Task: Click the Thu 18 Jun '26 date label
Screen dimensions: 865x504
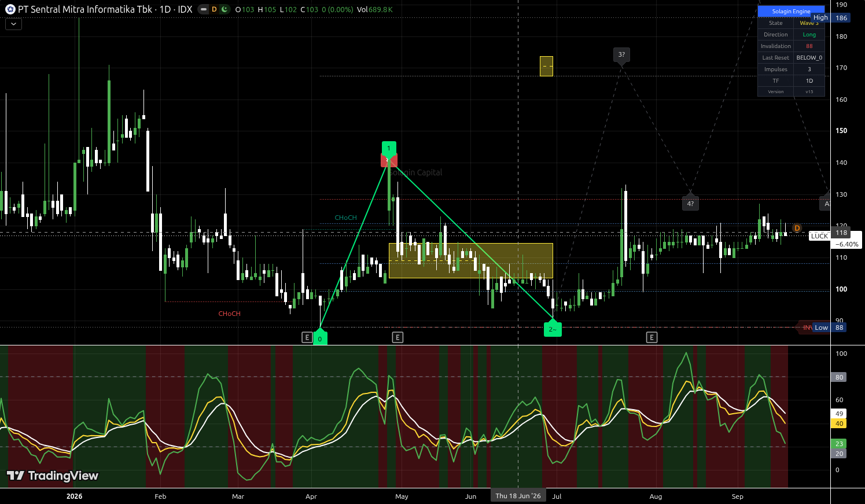Action: pos(518,496)
